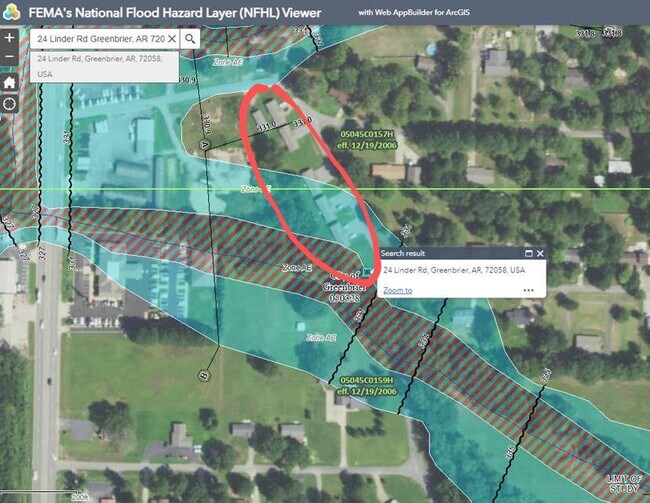Return to default map extent home
650x503 pixels.
click(9, 82)
